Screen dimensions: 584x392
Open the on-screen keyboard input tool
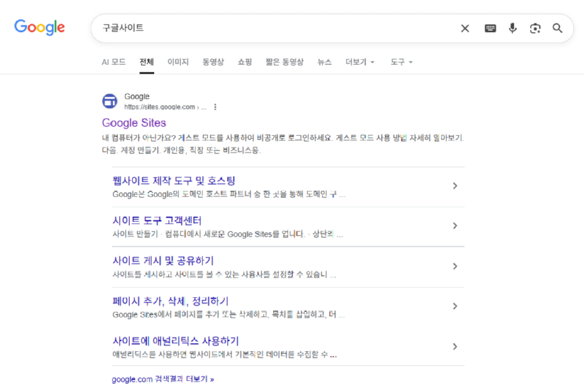tap(490, 28)
